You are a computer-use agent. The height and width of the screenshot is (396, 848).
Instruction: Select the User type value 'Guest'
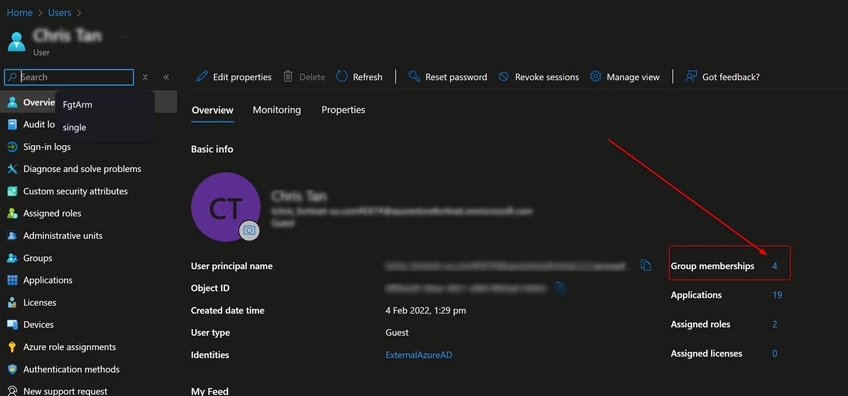point(397,333)
